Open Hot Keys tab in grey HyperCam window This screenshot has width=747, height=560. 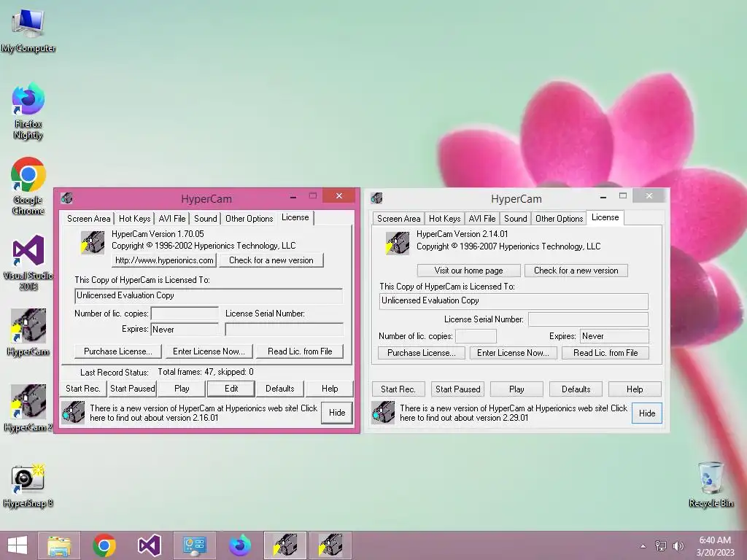pyautogui.click(x=444, y=219)
